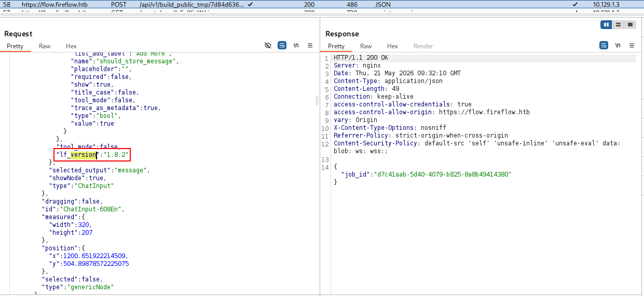
Task: Click the "type":"ChatInput" line
Action: (81, 186)
